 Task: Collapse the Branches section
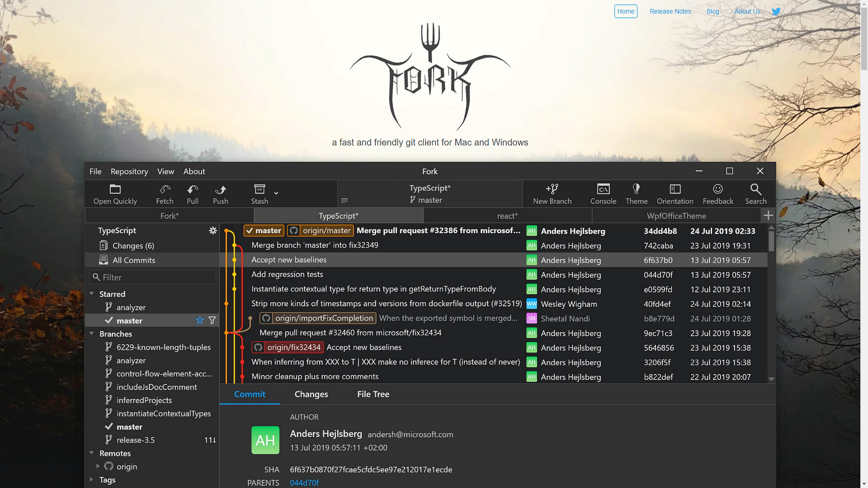[92, 333]
